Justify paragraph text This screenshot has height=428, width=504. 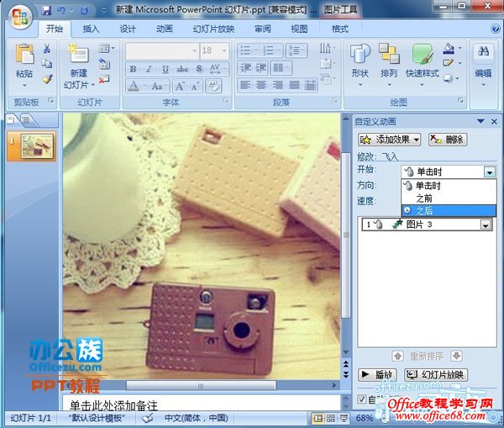pyautogui.click(x=294, y=85)
